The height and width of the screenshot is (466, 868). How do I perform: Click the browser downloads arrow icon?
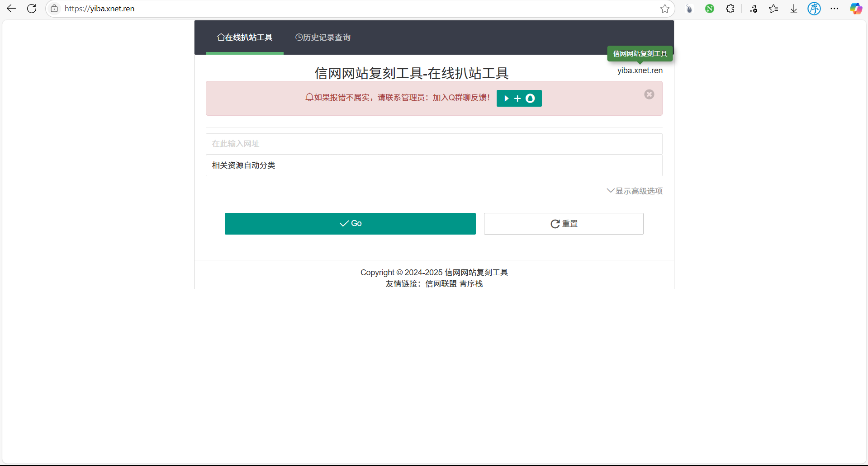pyautogui.click(x=794, y=9)
